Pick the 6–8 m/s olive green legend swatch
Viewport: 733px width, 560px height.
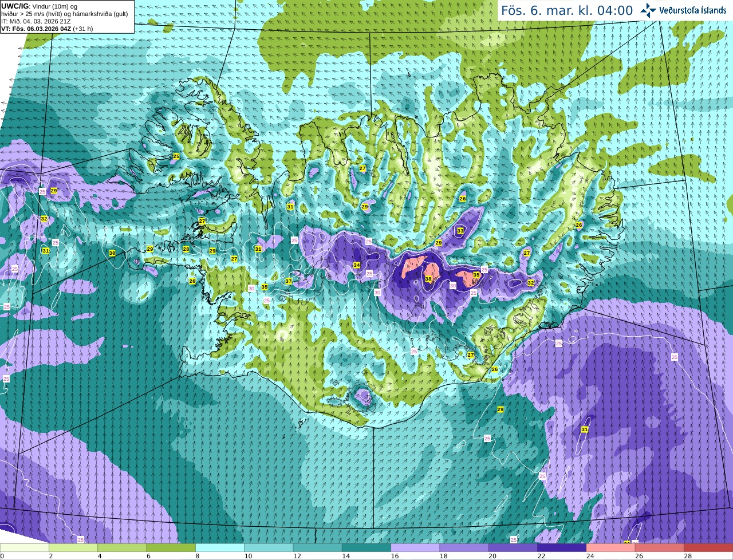pyautogui.click(x=171, y=547)
